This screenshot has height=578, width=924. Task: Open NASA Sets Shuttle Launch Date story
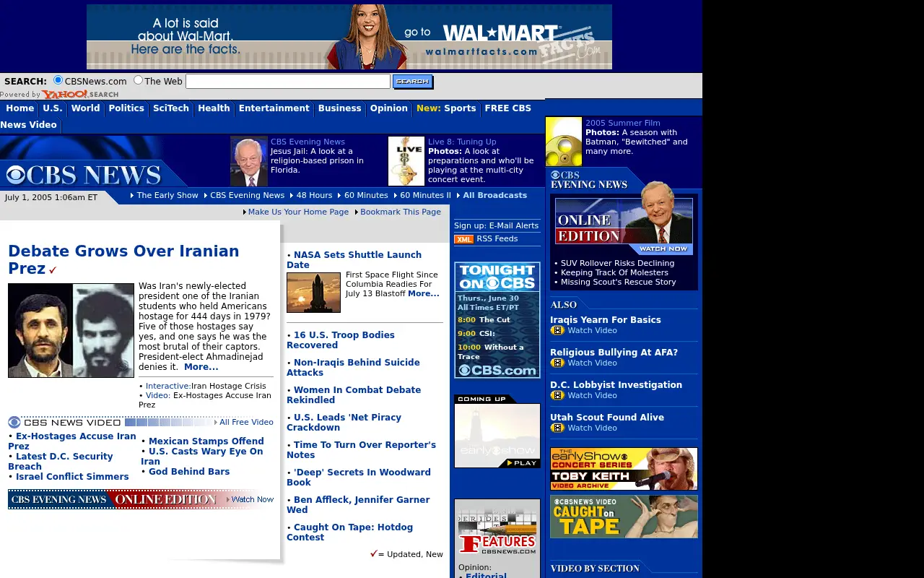click(x=354, y=260)
